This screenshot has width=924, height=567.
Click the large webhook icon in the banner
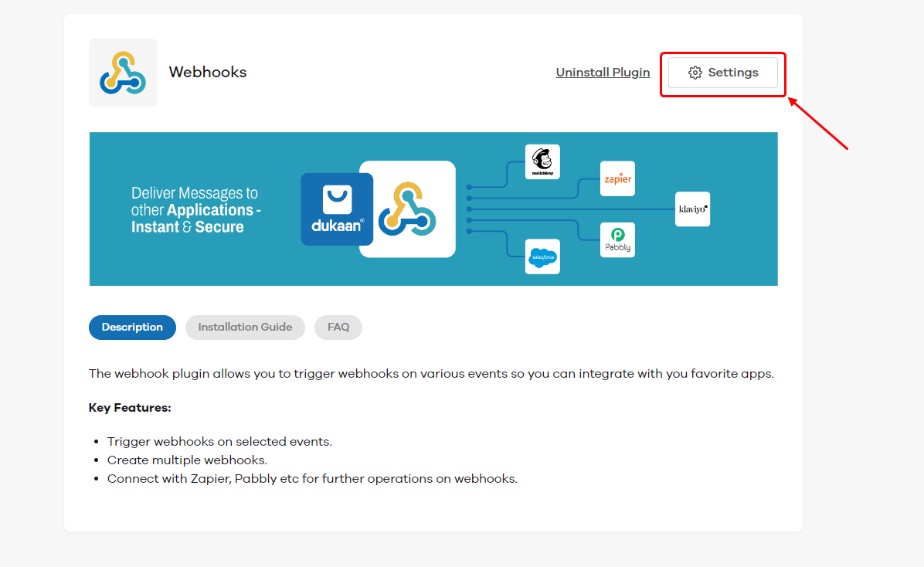pos(407,209)
